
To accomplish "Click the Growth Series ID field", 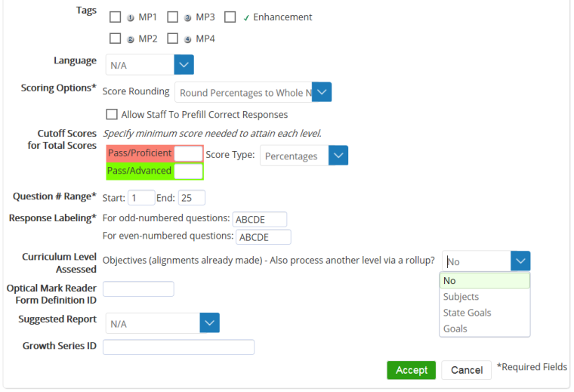I will [178, 347].
